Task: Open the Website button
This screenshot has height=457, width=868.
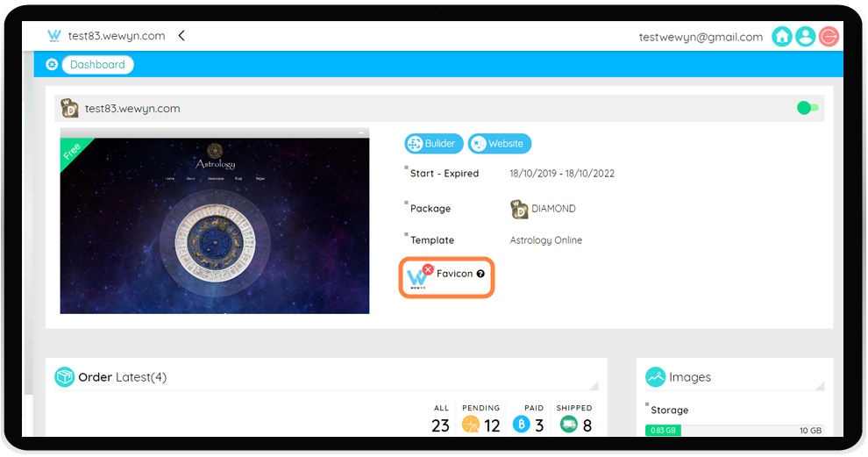Action: coord(500,144)
